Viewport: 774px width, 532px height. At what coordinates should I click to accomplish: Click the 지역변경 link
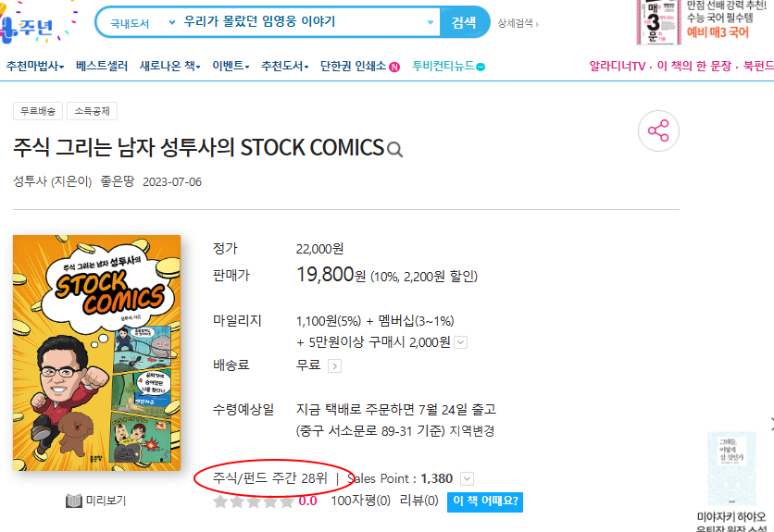[x=472, y=431]
